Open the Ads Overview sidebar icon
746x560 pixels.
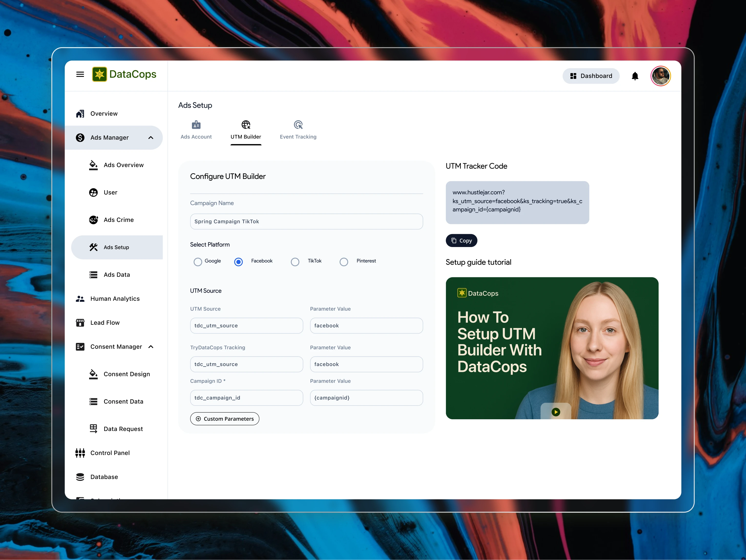(94, 165)
